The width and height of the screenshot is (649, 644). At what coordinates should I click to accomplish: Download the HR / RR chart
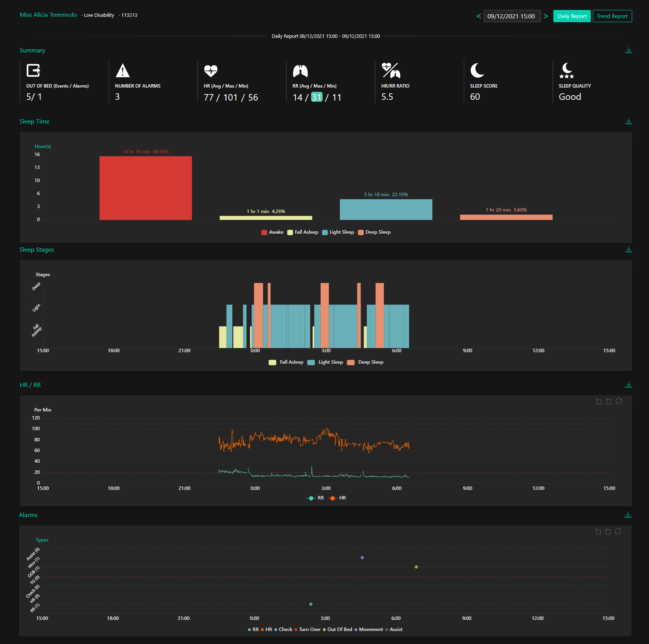628,385
